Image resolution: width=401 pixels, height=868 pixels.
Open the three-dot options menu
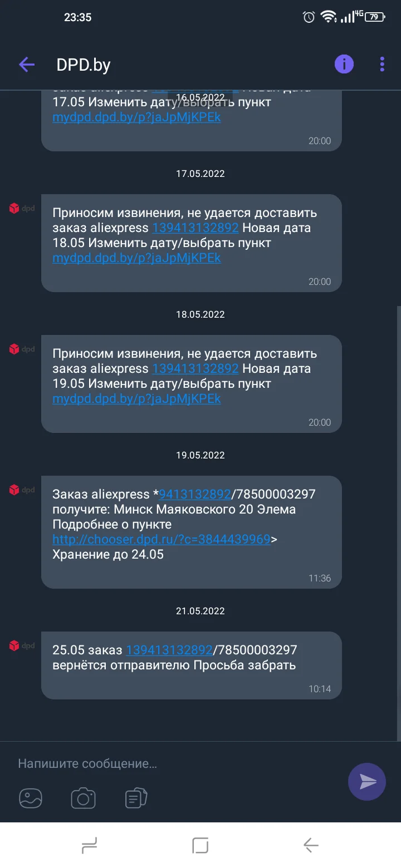[382, 65]
